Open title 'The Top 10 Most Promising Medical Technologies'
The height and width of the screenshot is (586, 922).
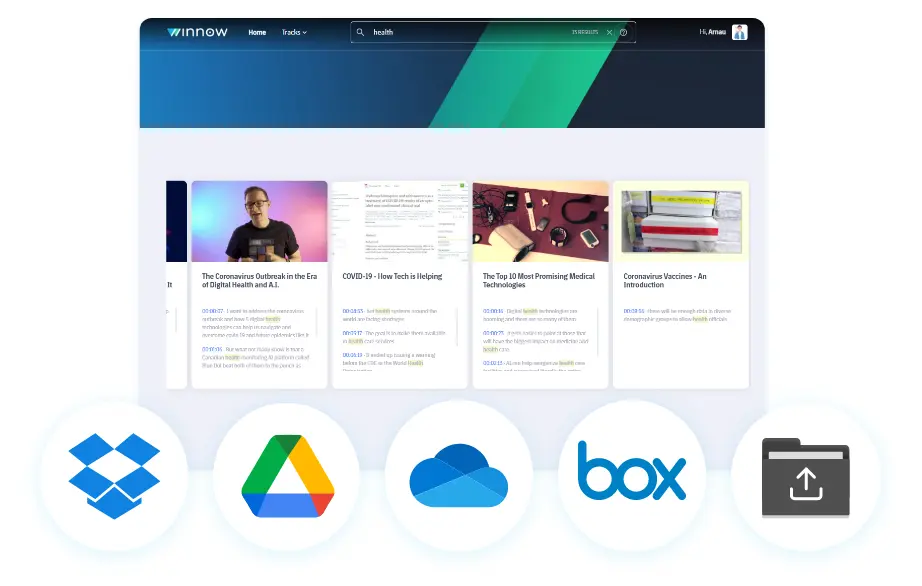(x=539, y=280)
